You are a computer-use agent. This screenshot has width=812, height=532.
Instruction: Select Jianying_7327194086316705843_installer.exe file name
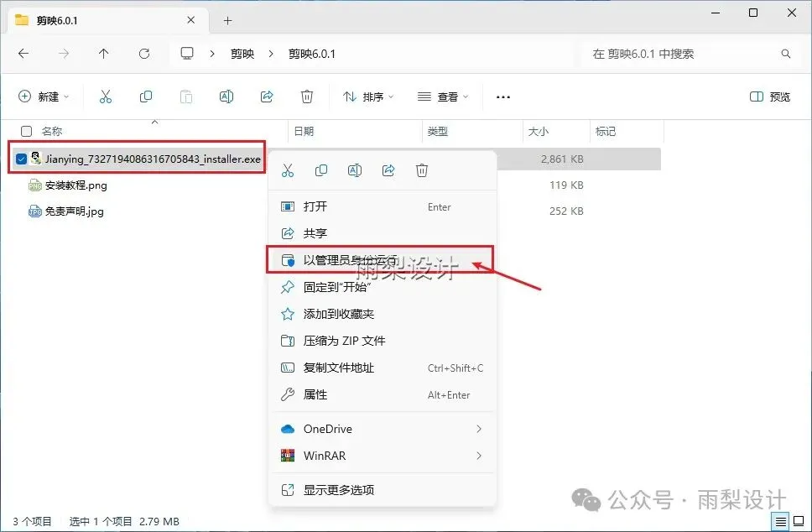153,159
